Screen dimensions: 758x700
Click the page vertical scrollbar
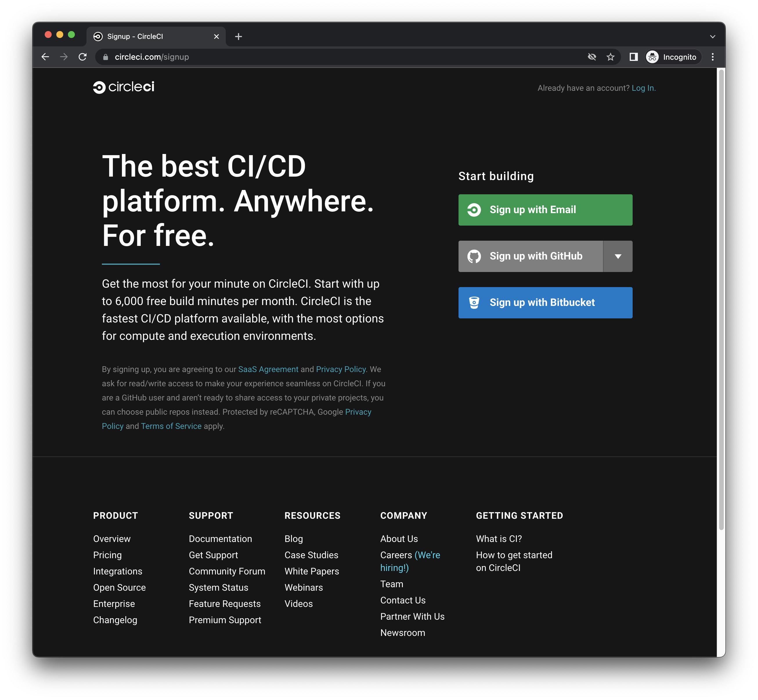click(x=721, y=299)
